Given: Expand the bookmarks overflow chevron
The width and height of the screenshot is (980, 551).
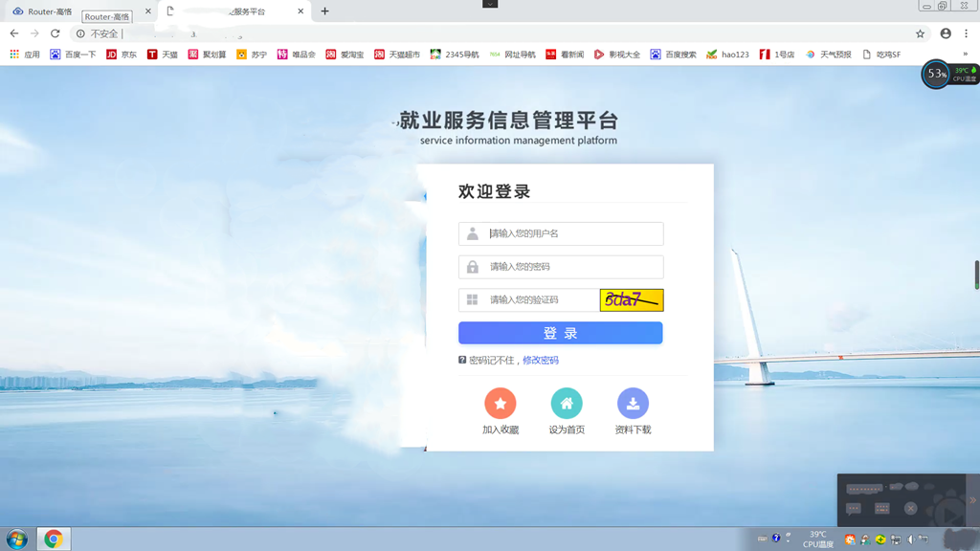Looking at the screenshot, I should [x=966, y=55].
